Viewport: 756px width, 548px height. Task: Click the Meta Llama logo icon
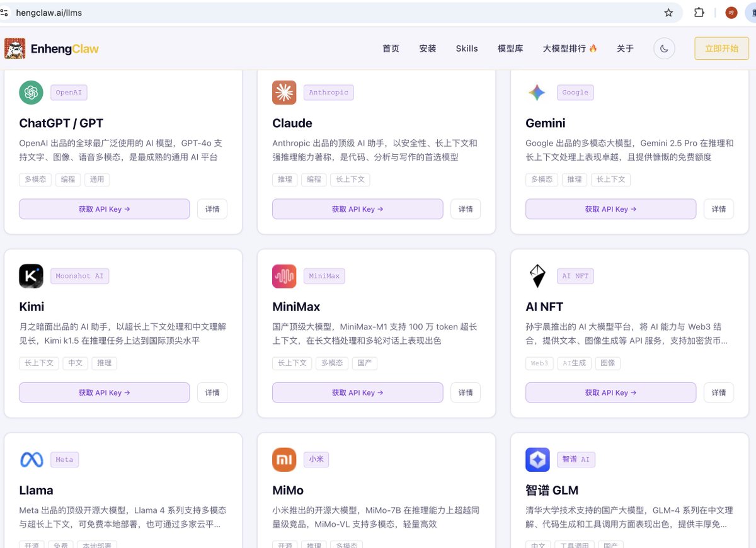(31, 460)
